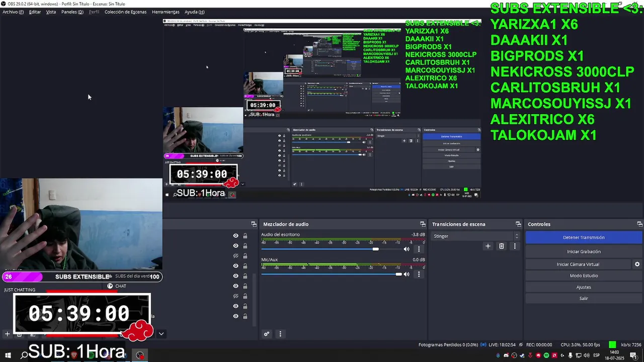This screenshot has height=362, width=644.
Task: Hide the eighth source using its eye
Action: [x=235, y=306]
